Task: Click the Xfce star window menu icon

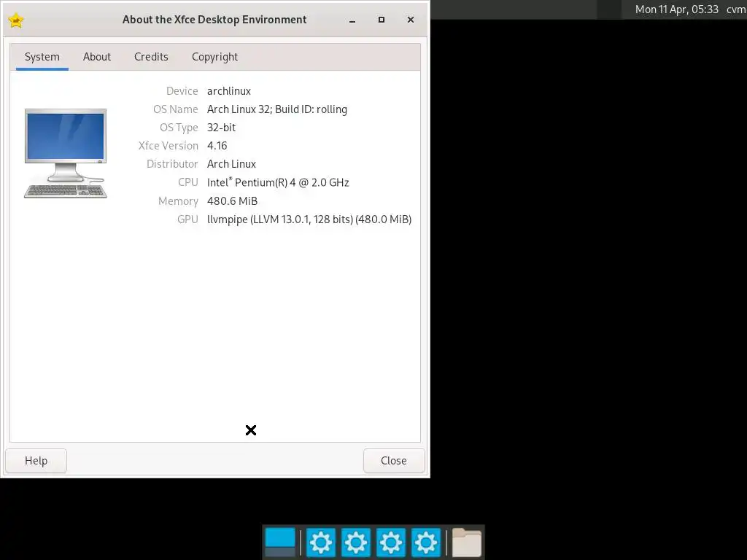Action: [x=16, y=20]
